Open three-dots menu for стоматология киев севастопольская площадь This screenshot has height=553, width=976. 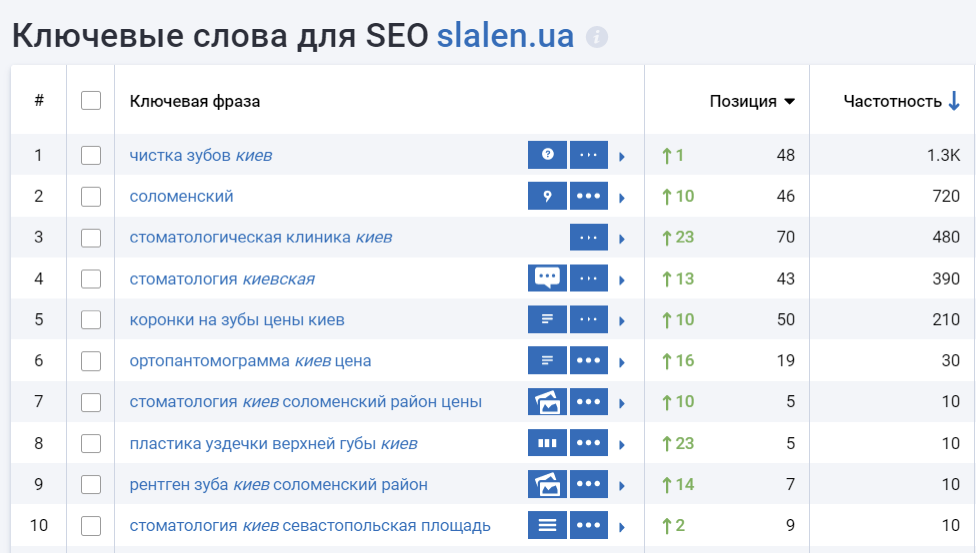click(589, 525)
